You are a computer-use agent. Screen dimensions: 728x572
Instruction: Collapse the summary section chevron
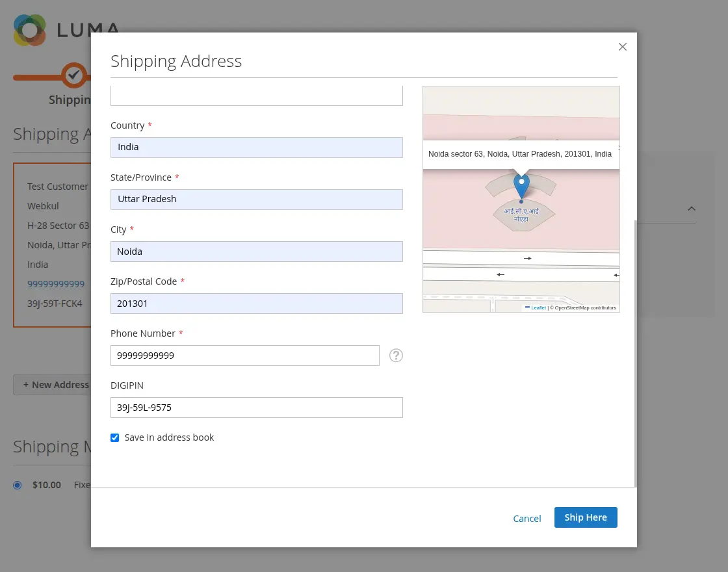click(692, 209)
